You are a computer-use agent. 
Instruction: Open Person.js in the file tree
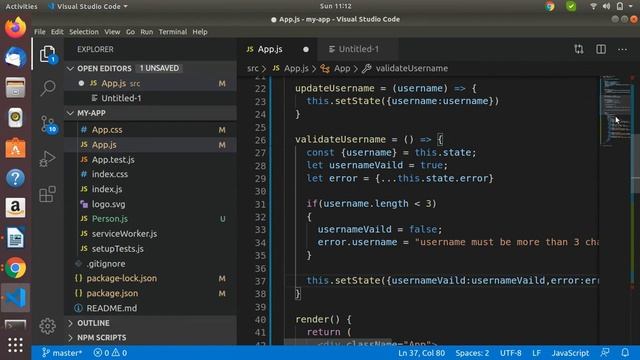[150, 219]
